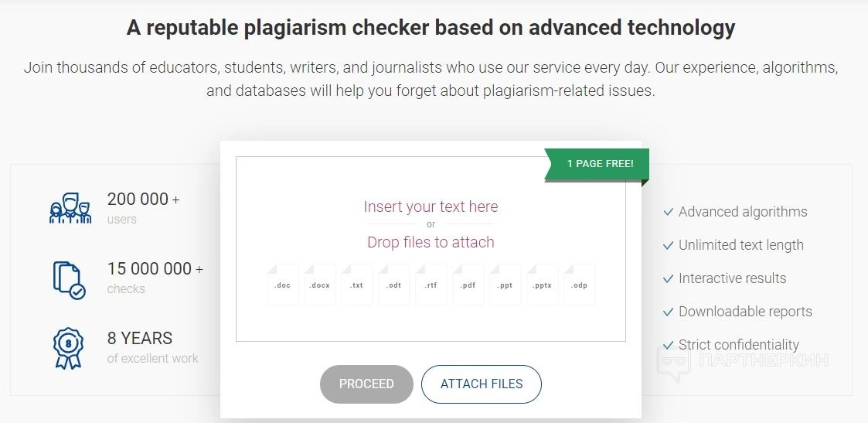Click the checkmark beside Advanced algorithms
The image size is (868, 423).
668,212
